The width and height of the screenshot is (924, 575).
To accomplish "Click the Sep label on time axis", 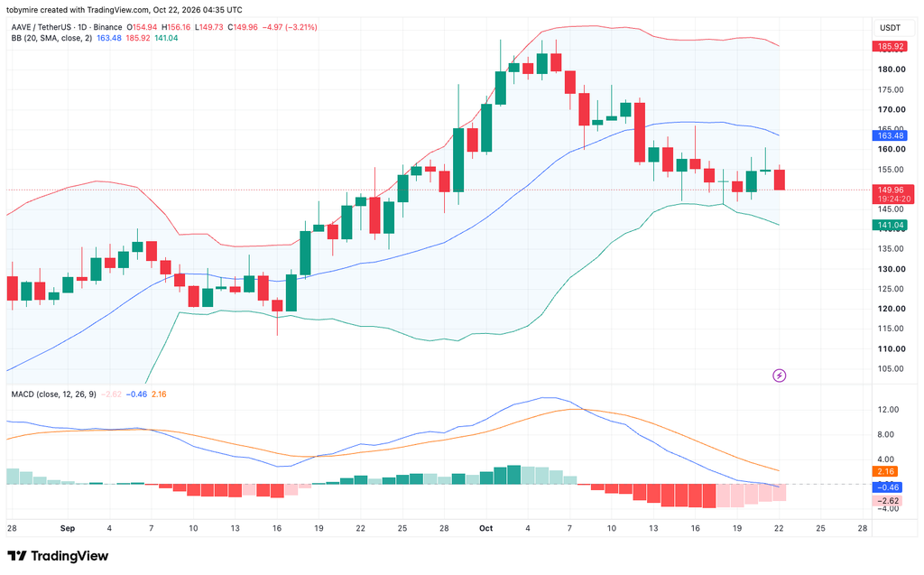I will [67, 528].
